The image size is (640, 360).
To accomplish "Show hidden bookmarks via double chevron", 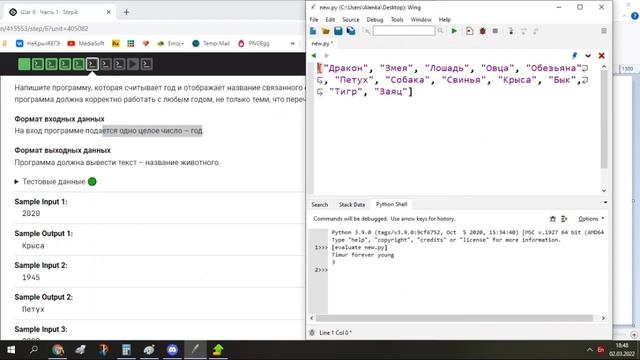I will [x=293, y=43].
